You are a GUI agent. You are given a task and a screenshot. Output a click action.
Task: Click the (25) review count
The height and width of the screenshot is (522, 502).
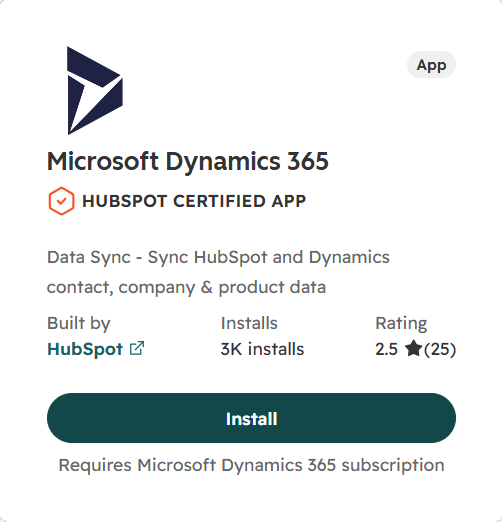tap(440, 349)
